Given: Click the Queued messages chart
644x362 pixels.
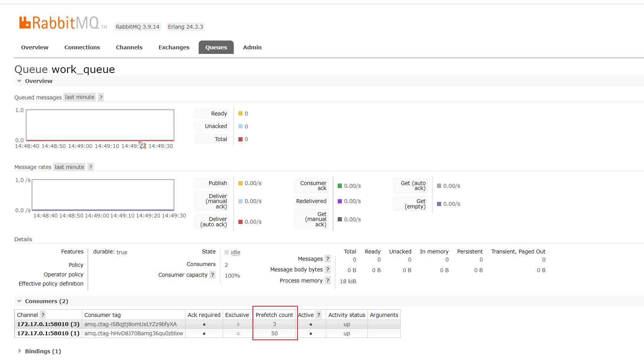Looking at the screenshot, I should pos(100,125).
